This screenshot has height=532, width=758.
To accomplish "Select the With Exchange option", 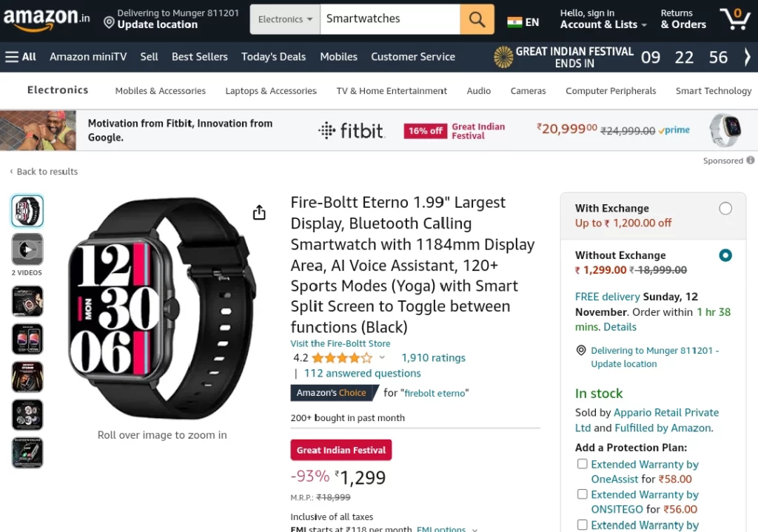I will pyautogui.click(x=725, y=209).
